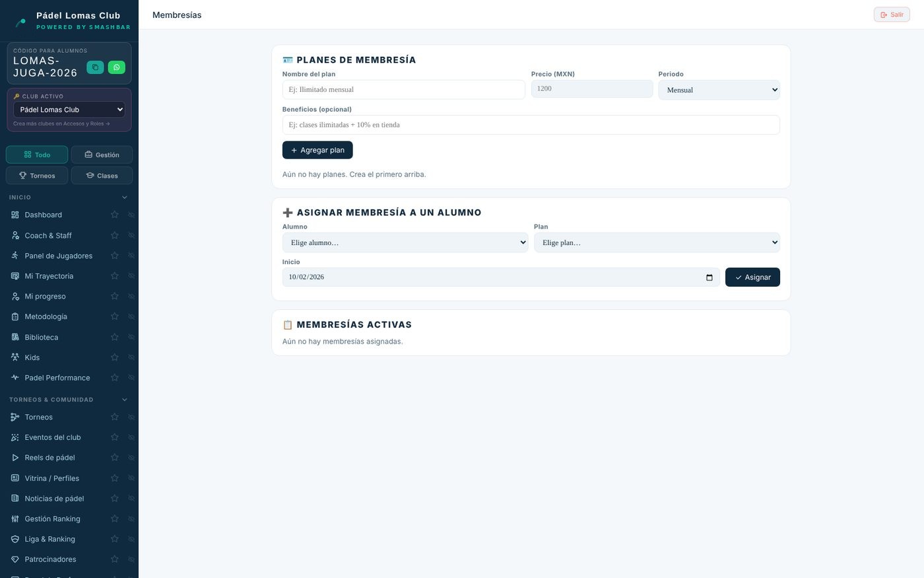
Task: Open Patrocinadores in the sidebar
Action: (x=50, y=560)
